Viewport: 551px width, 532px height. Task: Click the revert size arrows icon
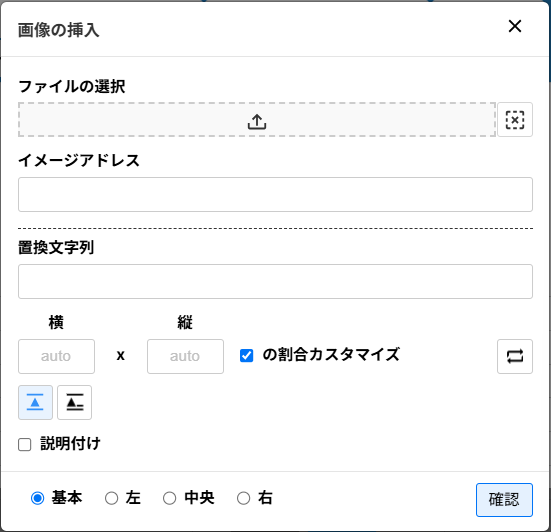click(515, 356)
